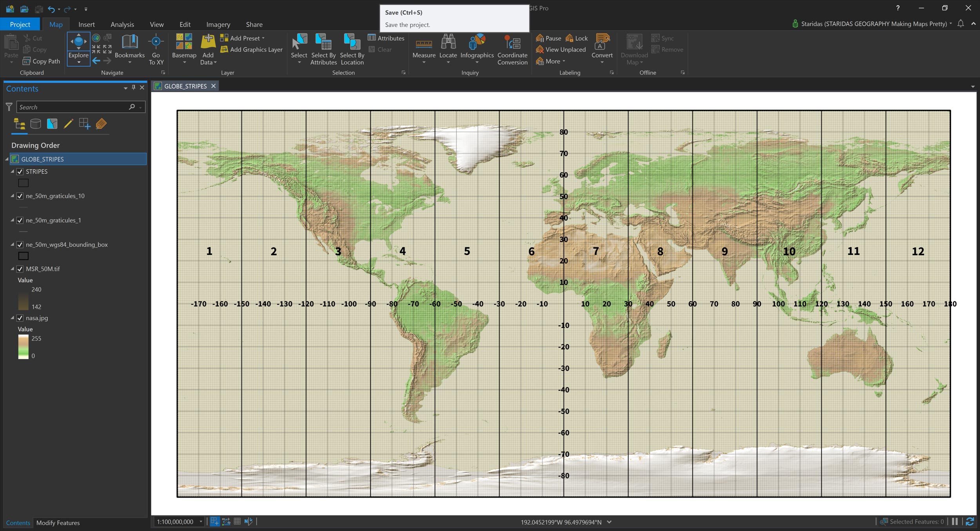Hide the nasa.jpg layer
The height and width of the screenshot is (531, 980).
[x=20, y=318]
